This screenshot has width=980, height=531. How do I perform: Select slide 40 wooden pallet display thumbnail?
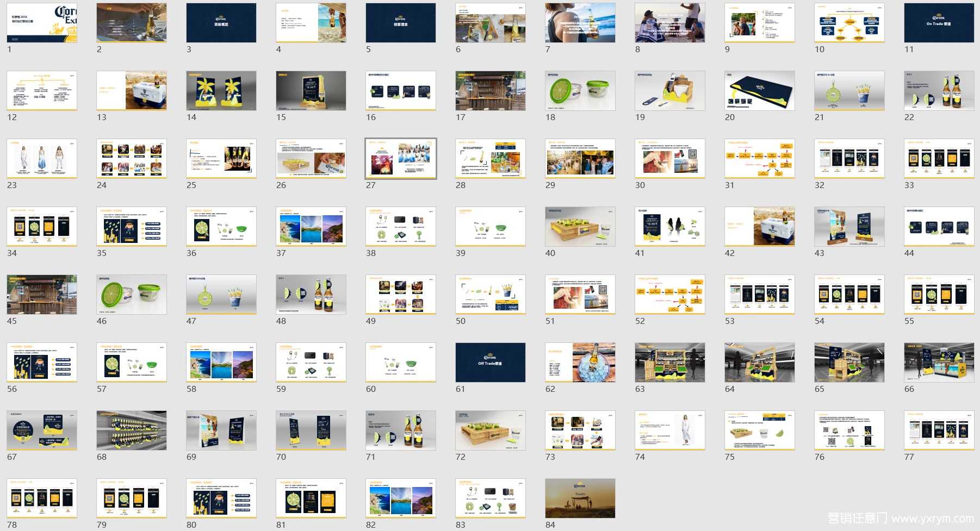pyautogui.click(x=580, y=227)
